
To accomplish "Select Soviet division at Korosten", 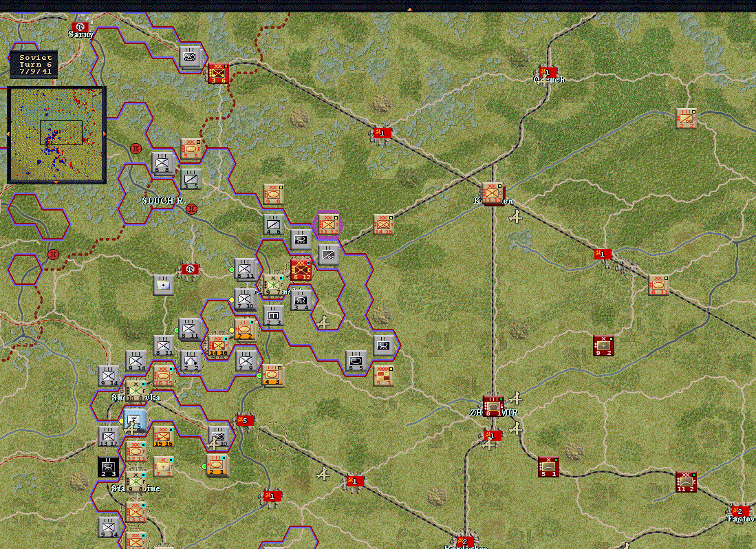I will click(493, 194).
